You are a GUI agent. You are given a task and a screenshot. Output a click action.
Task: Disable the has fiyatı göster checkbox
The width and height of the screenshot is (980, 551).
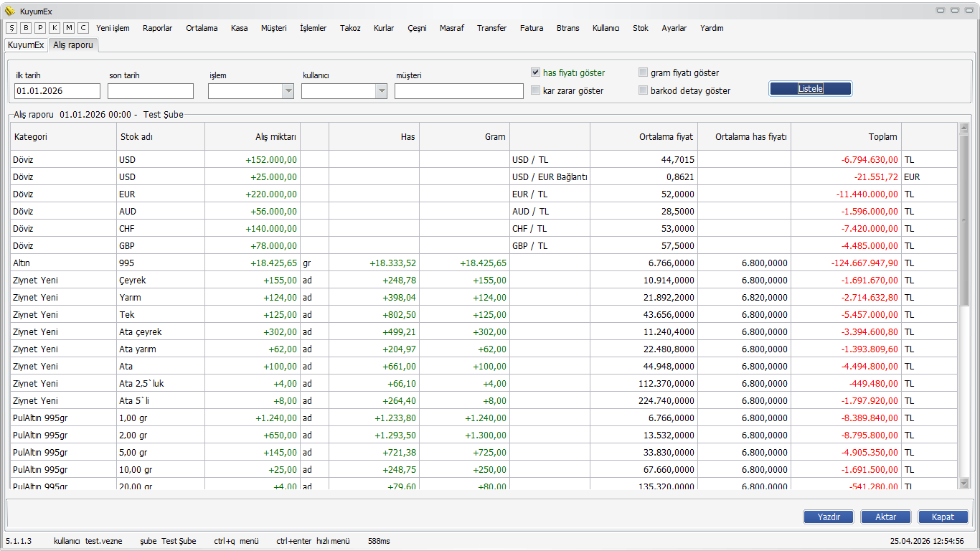535,72
